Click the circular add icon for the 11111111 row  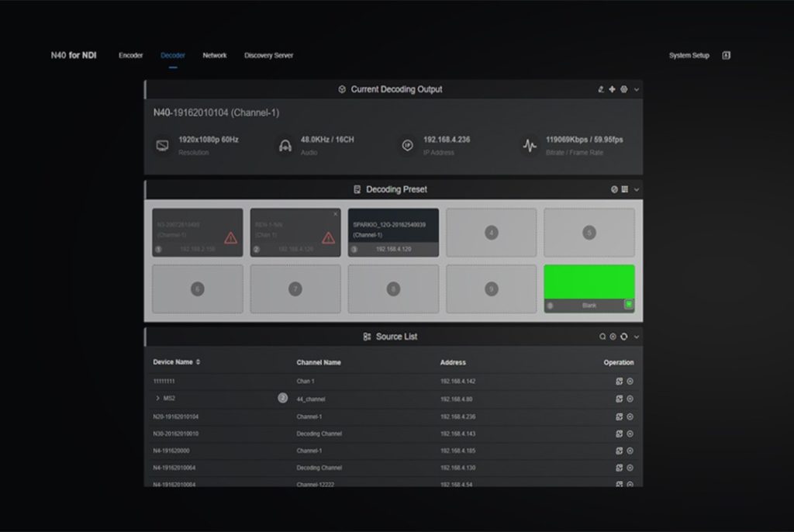click(x=630, y=382)
